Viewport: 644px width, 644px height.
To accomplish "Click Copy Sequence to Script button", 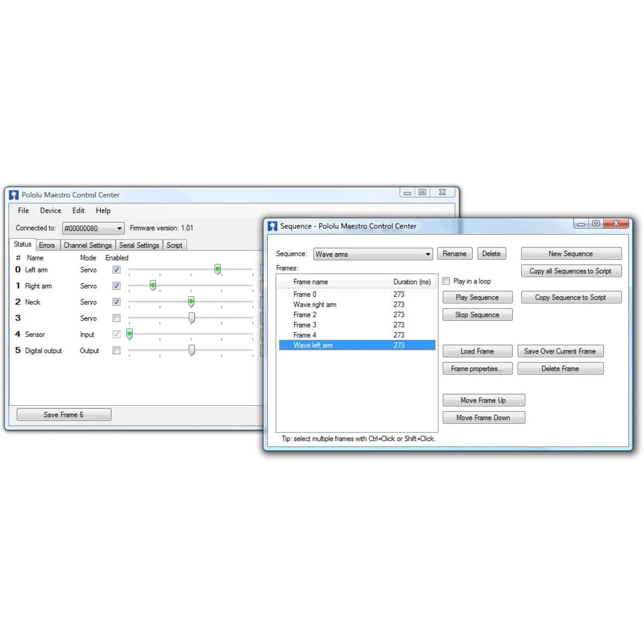I will tap(570, 297).
